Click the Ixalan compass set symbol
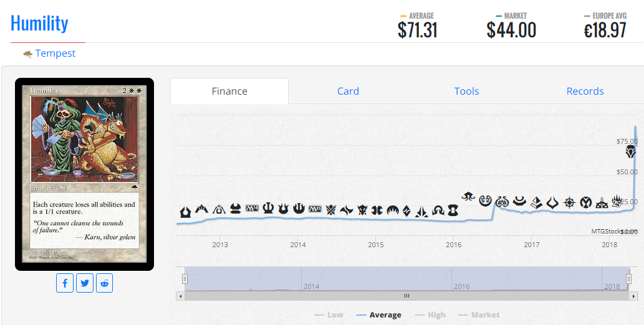The width and height of the screenshot is (644, 325). tap(569, 203)
